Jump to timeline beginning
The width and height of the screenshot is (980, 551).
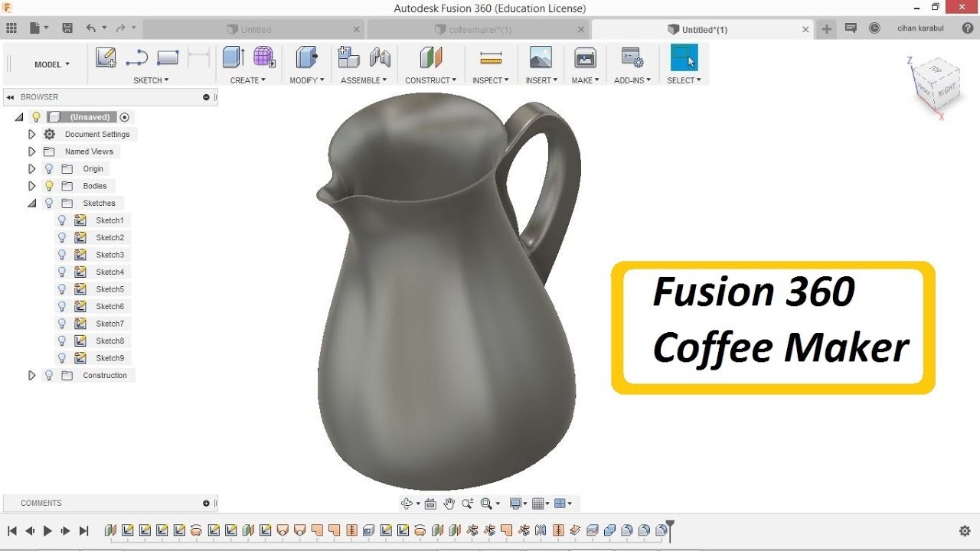point(11,530)
